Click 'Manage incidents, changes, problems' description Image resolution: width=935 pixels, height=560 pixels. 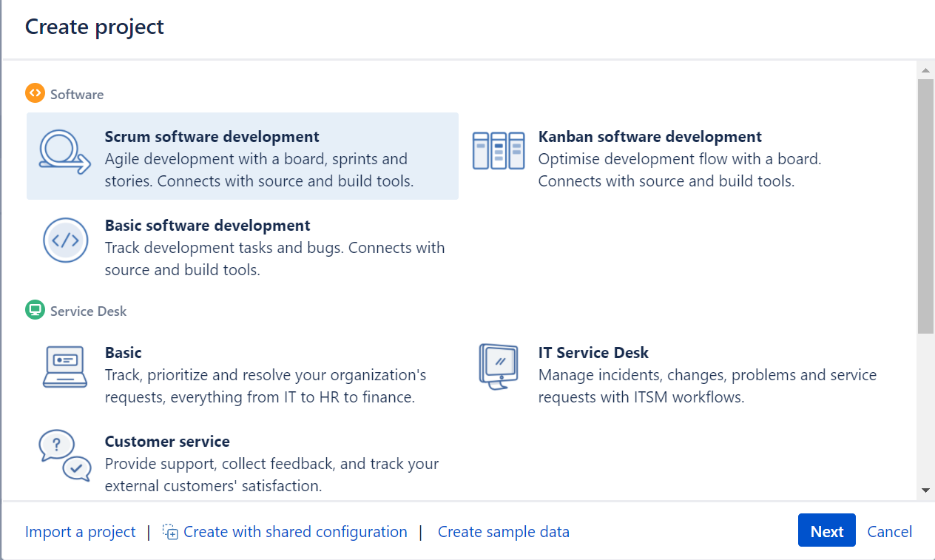[708, 386]
